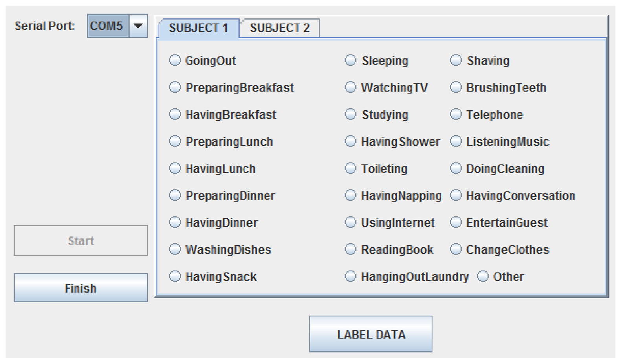
Task: Choose BrushingTeeth activity
Action: pyautogui.click(x=456, y=87)
